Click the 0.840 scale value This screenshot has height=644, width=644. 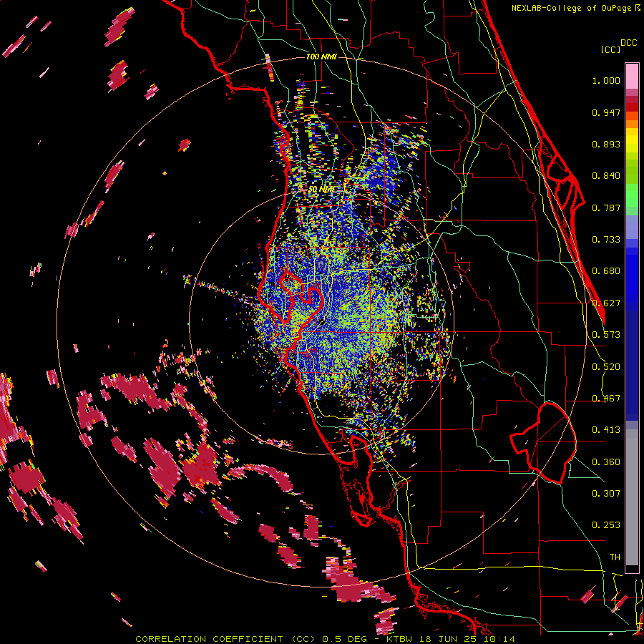[606, 176]
